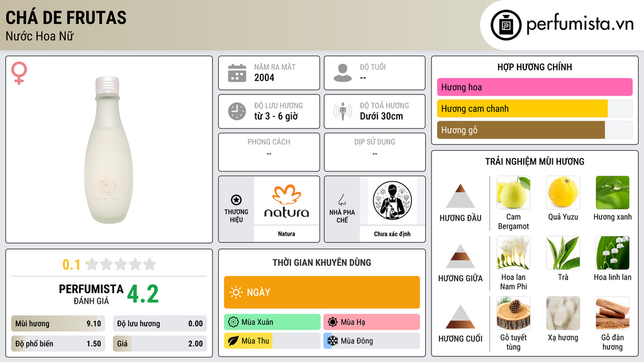
Task: Click the snowflake icon for Mùa Đông
Action: point(333,341)
